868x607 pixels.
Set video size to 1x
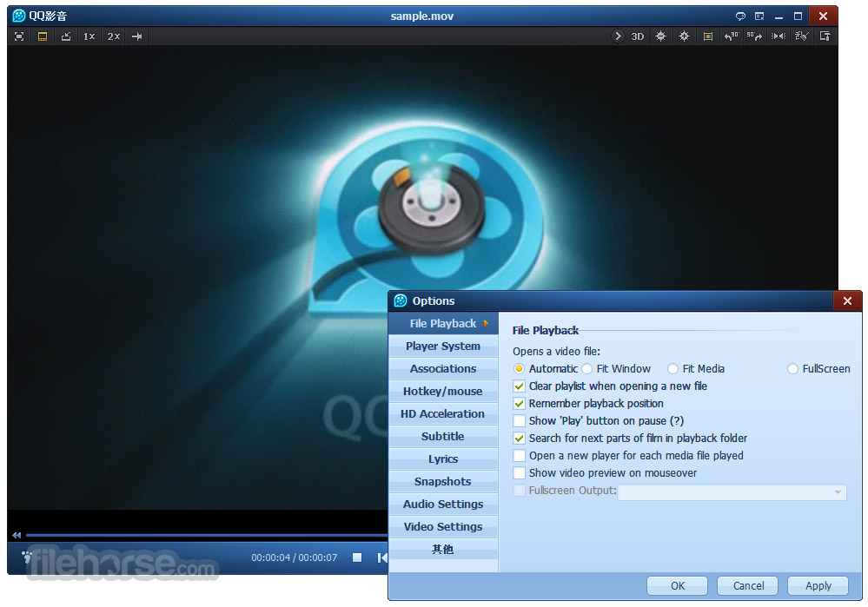tap(89, 36)
